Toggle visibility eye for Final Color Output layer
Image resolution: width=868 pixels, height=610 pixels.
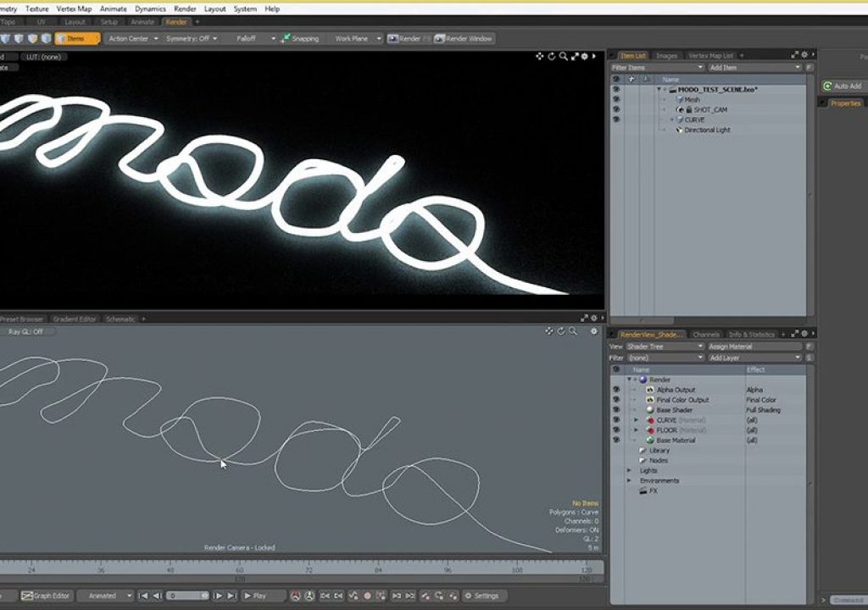coord(616,400)
